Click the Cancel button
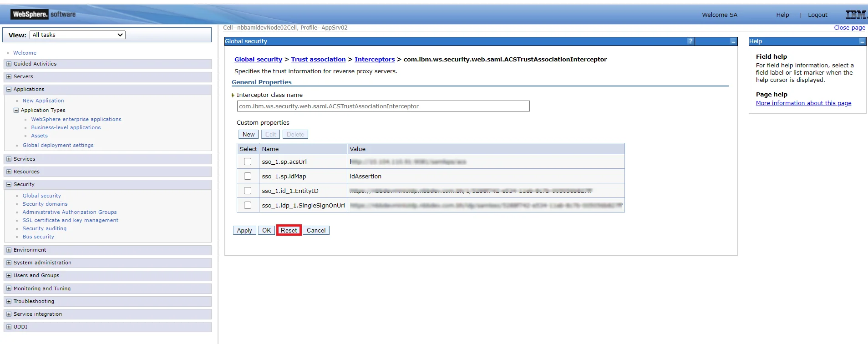This screenshot has width=868, height=344. point(316,230)
